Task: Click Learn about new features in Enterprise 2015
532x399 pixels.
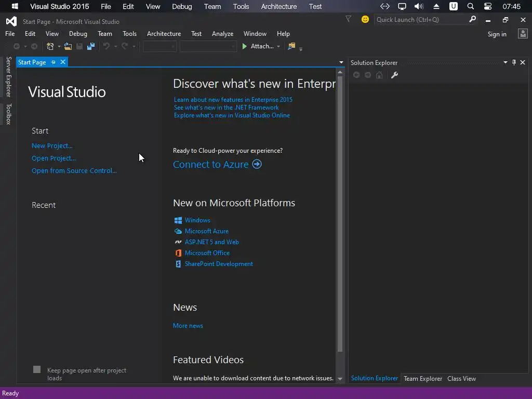Action: point(233,99)
